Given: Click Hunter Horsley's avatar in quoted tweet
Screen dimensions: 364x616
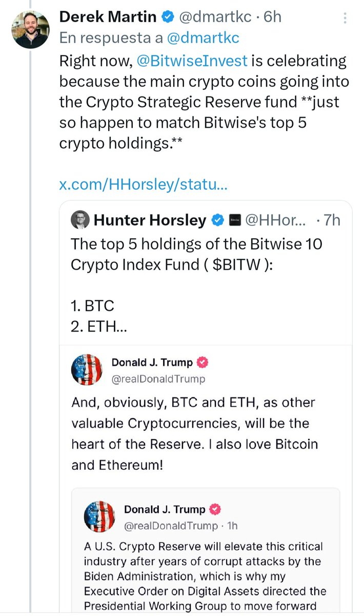Looking at the screenshot, I should point(80,220).
